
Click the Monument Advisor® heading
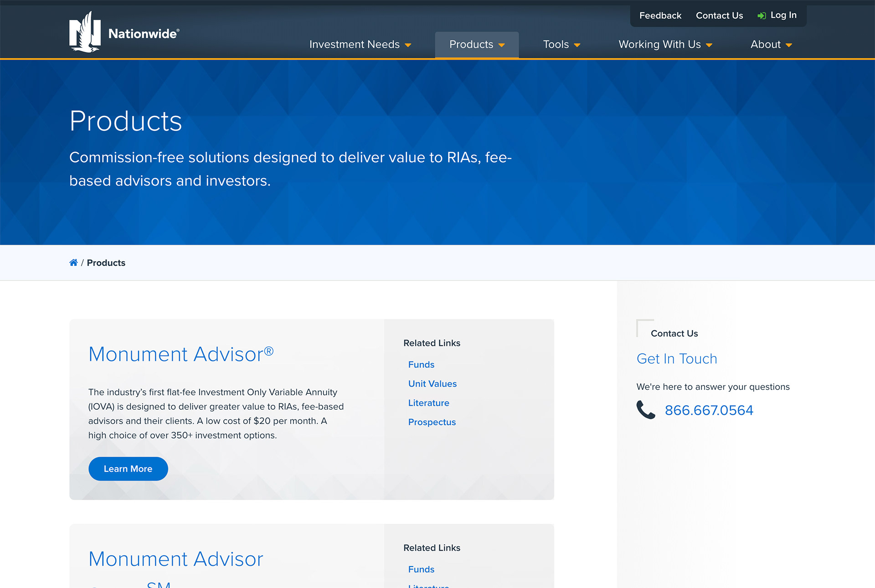coord(180,354)
